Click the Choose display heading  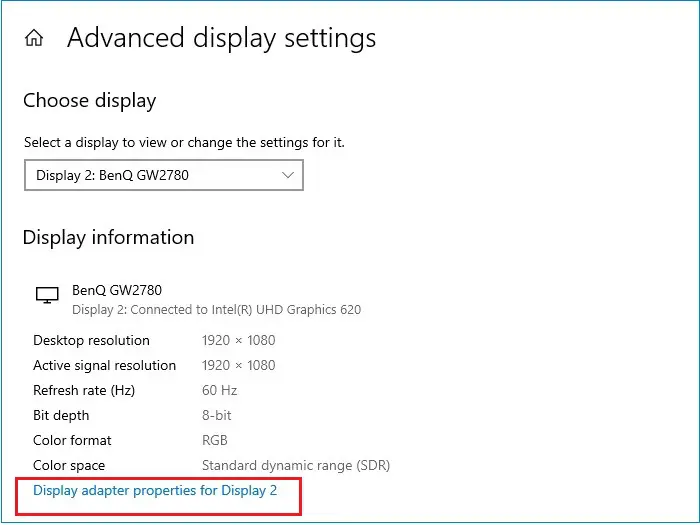point(90,101)
